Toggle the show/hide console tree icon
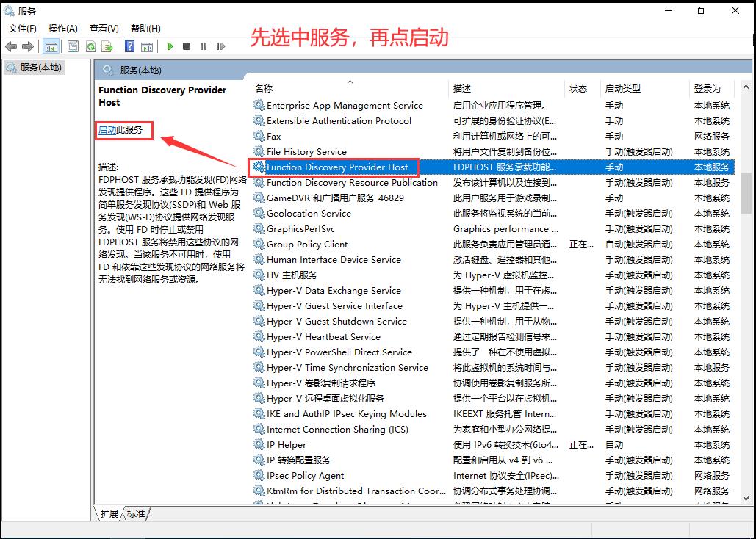756x539 pixels. (51, 46)
